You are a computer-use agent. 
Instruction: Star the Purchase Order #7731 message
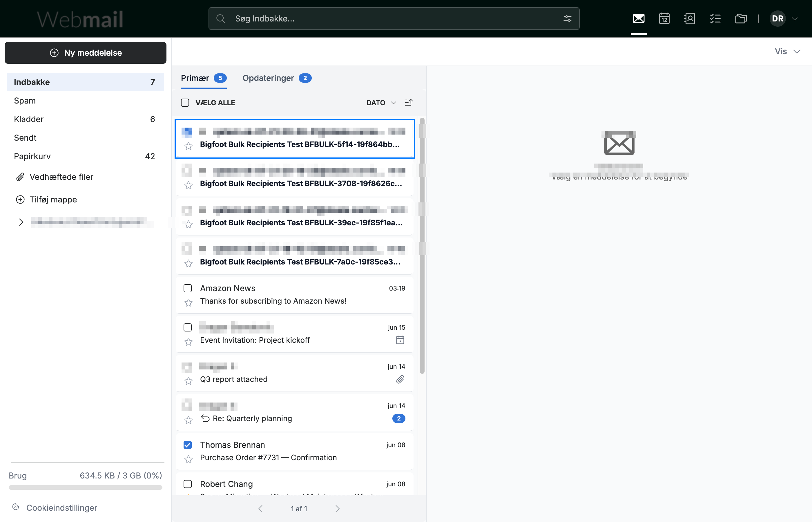[x=188, y=459]
